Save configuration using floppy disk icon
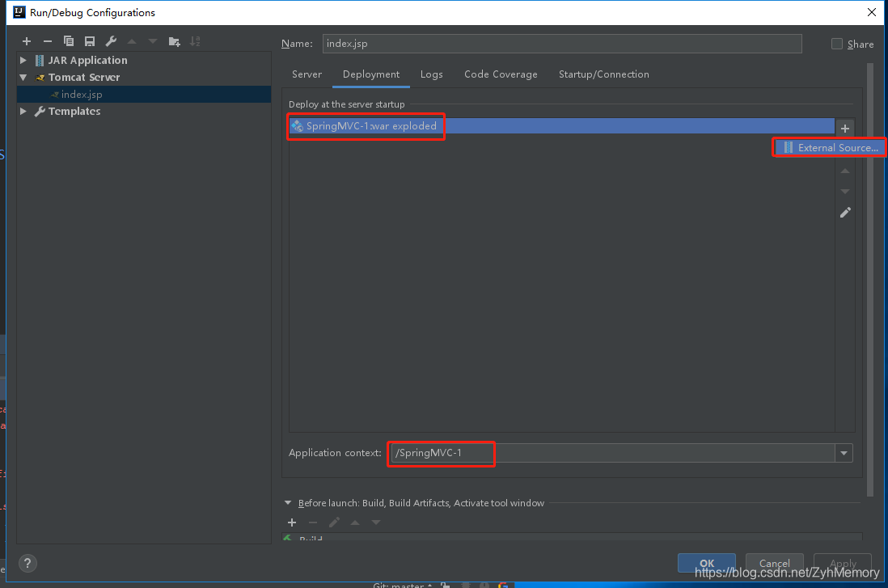This screenshot has width=888, height=588. pos(90,41)
